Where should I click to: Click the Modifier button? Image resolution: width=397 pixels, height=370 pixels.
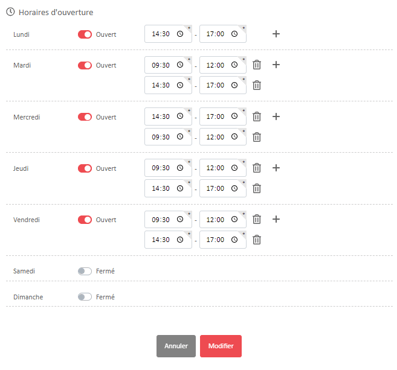coord(221,346)
